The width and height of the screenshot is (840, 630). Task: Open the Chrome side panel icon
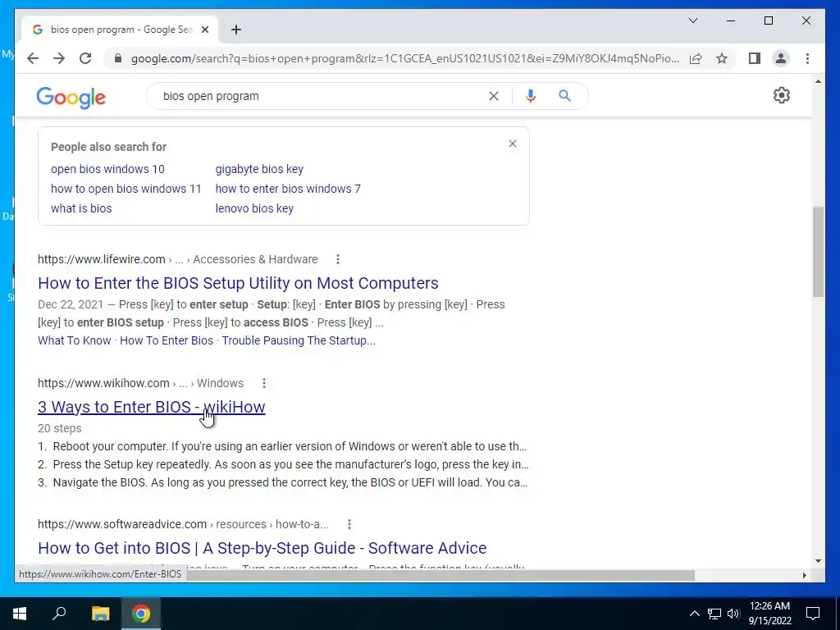(755, 58)
